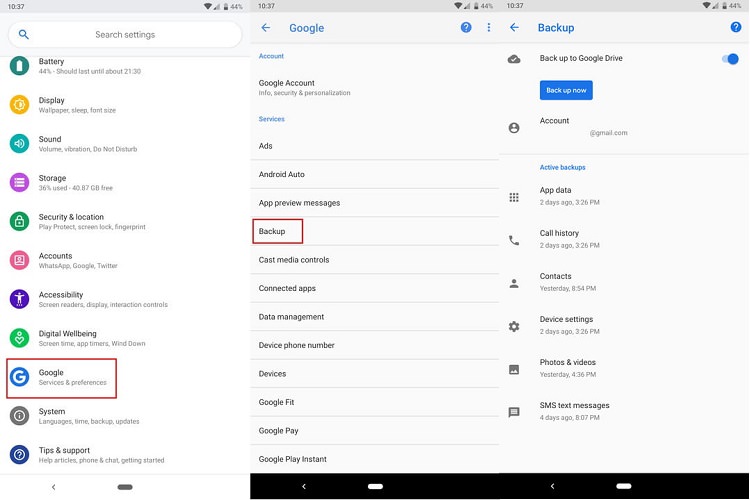Tap the purple Storage icon
Screen dimensions: 750x500
19,182
